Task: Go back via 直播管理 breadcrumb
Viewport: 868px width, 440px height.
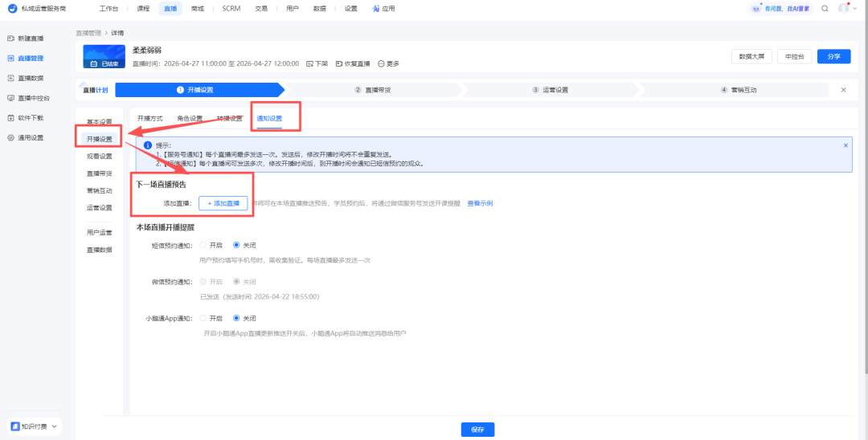Action: [x=88, y=33]
